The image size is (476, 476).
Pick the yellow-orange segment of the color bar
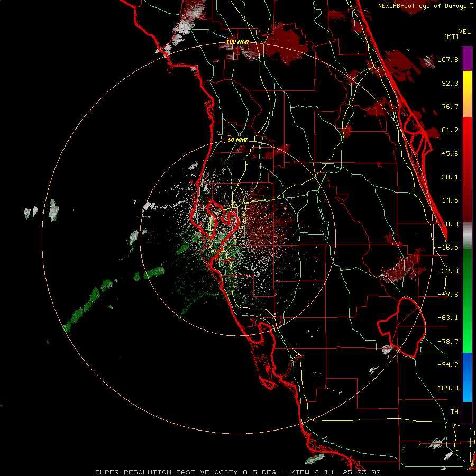(x=467, y=94)
